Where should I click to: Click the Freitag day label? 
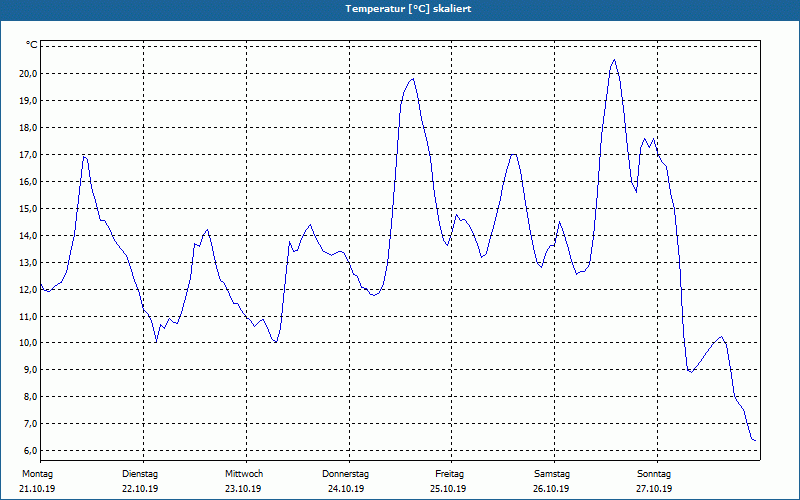[449, 474]
